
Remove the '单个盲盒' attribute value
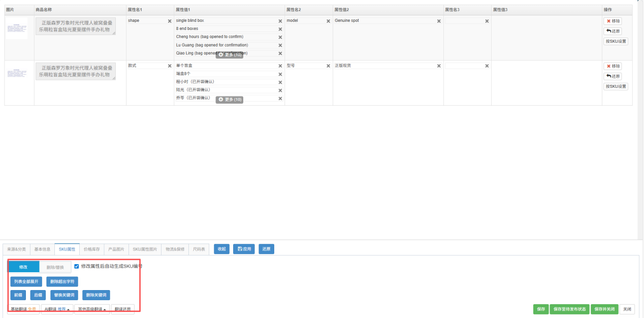coord(280,66)
